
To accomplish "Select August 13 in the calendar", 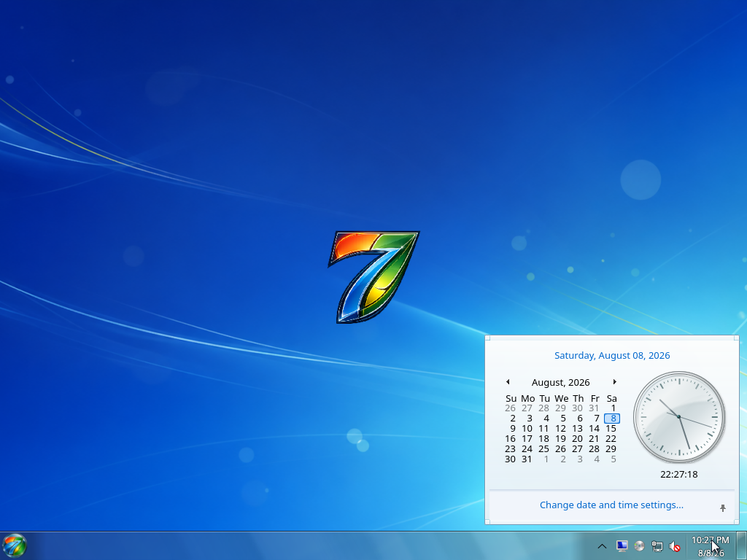I will (578, 429).
